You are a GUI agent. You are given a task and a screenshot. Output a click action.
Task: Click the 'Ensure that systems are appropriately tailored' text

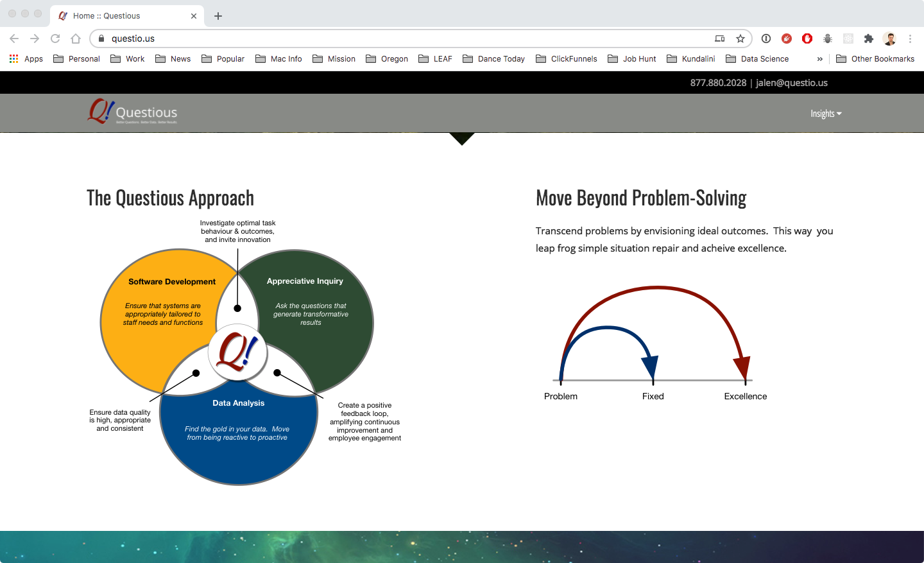tap(163, 315)
